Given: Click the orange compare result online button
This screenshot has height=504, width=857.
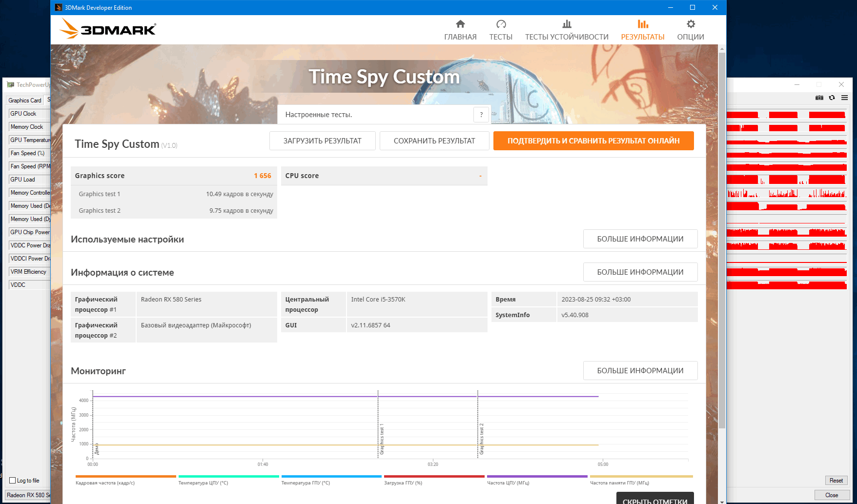Looking at the screenshot, I should tap(593, 141).
